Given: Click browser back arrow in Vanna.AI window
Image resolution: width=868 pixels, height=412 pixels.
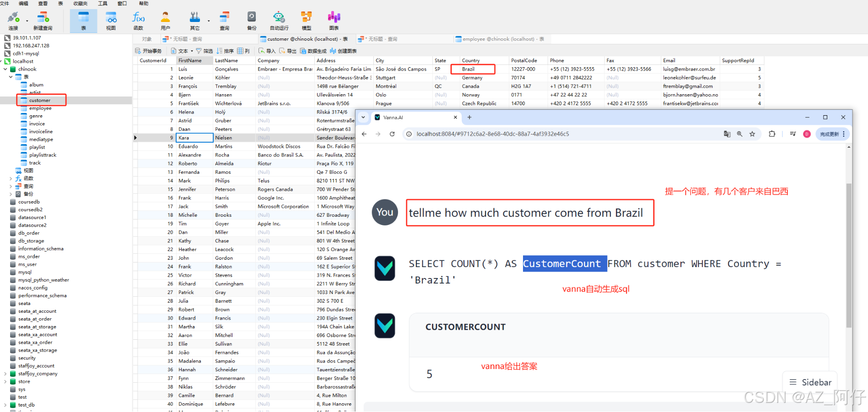Looking at the screenshot, I should (364, 134).
